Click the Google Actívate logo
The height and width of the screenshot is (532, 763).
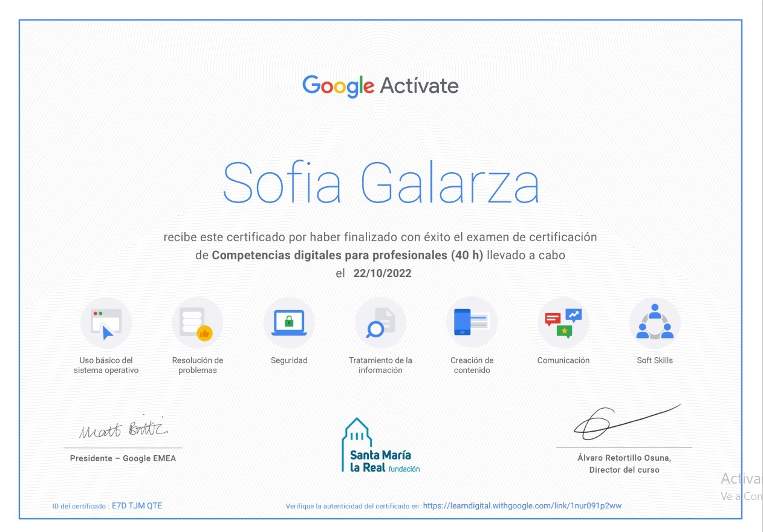click(380, 86)
